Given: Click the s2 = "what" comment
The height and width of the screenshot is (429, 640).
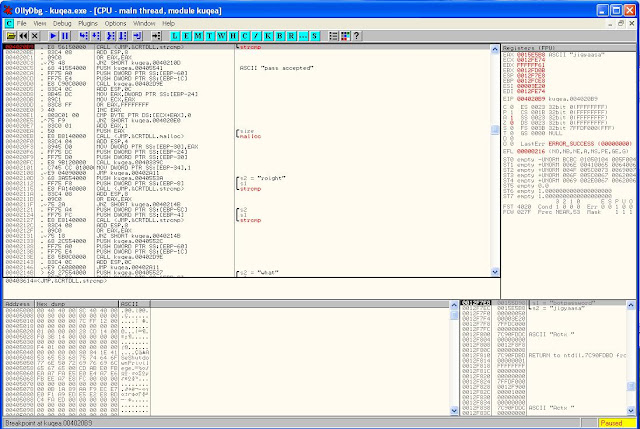Looking at the screenshot, I should pos(259,273).
